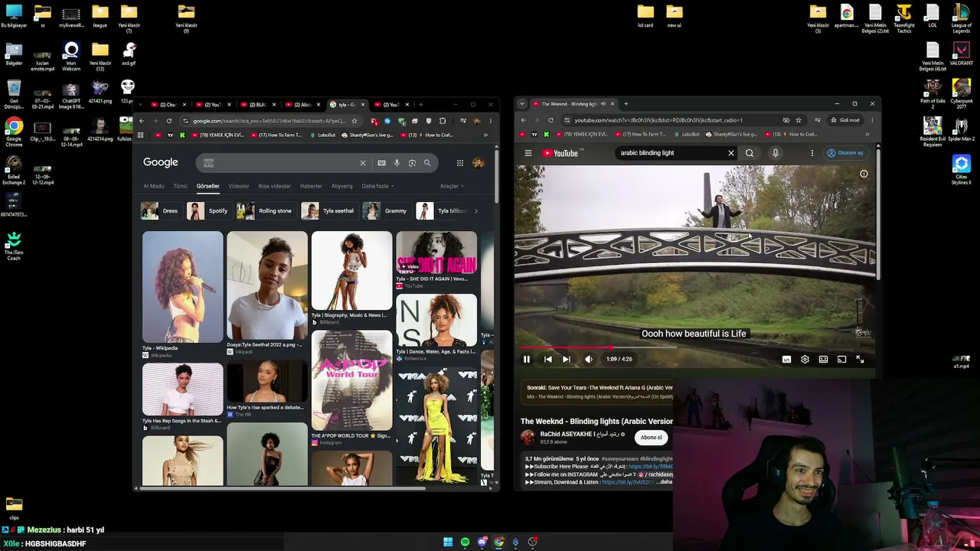The image size is (980, 551).
Task: Open Google Chrome from the taskbar
Action: point(499,542)
